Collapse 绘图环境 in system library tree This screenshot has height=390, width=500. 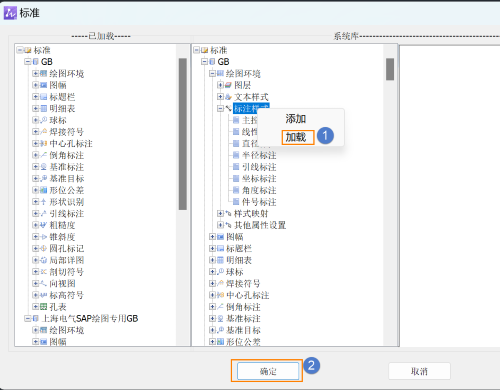(212, 73)
